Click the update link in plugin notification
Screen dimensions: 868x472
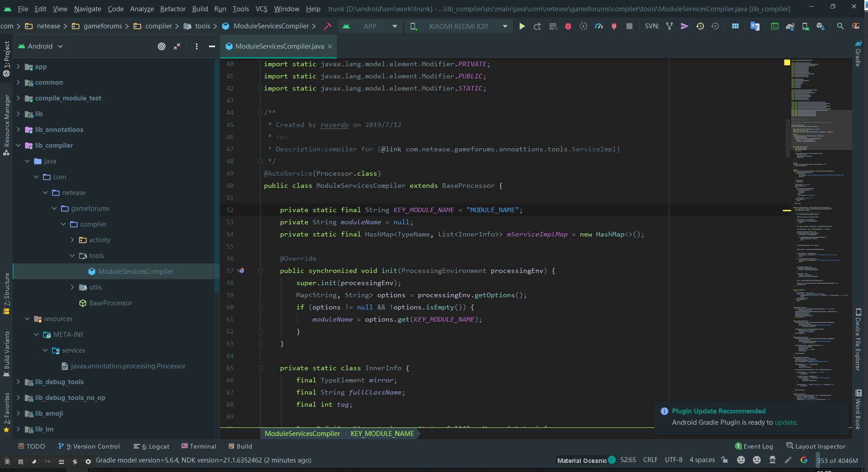pyautogui.click(x=785, y=422)
